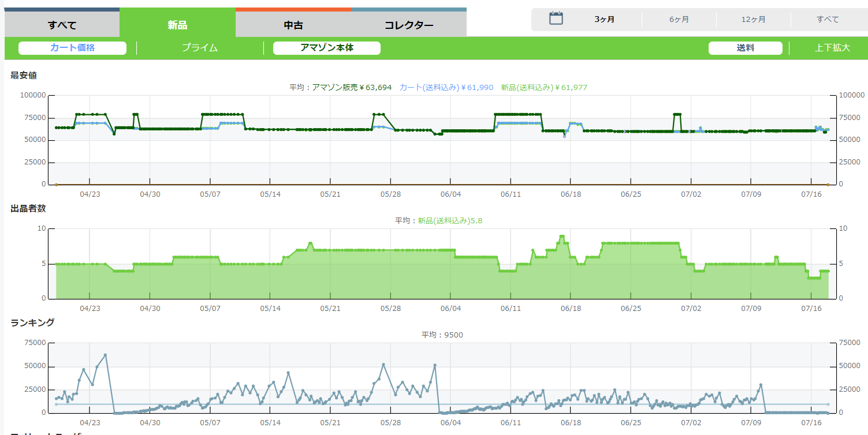The image size is (868, 435).
Task: Toggle the 送料 option
Action: coord(745,48)
